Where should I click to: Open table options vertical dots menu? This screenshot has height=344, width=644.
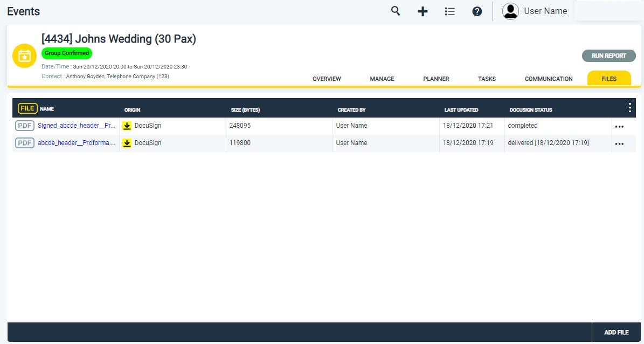tap(629, 108)
